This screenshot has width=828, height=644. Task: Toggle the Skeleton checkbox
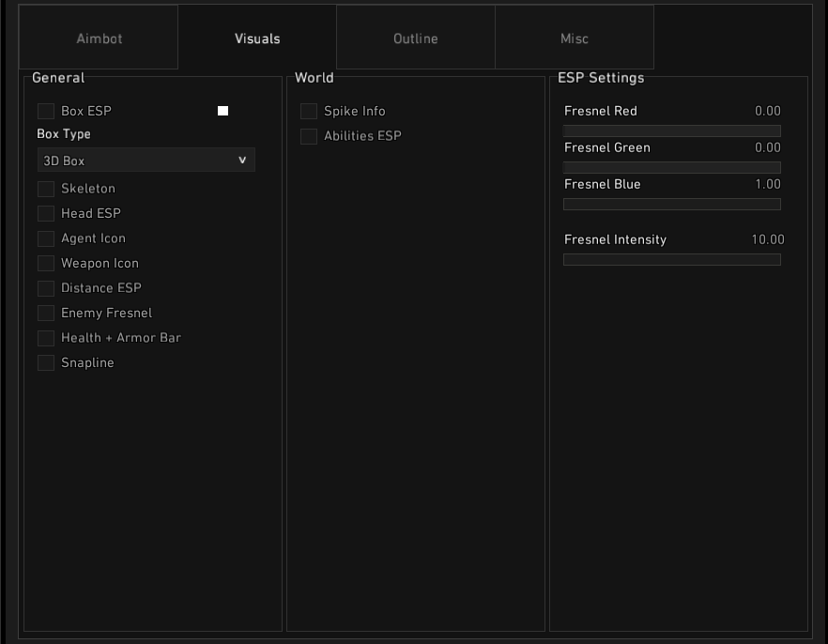click(46, 189)
